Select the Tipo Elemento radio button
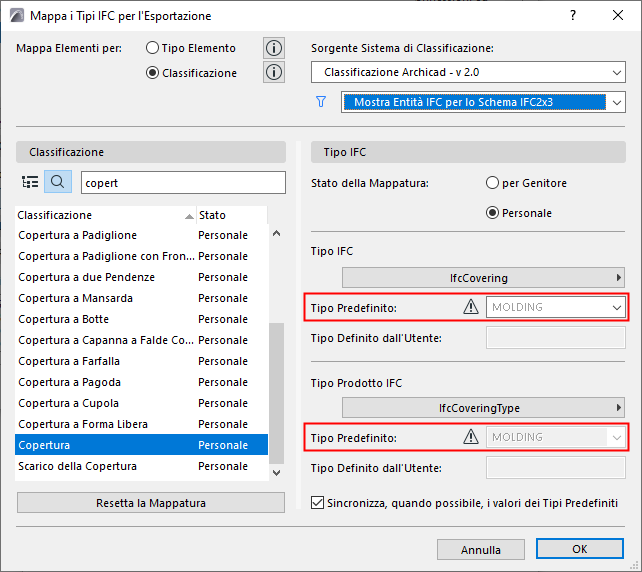 153,48
